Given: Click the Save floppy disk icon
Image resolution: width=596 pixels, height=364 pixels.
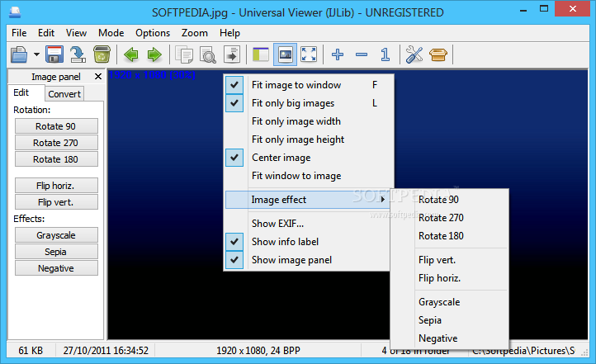Looking at the screenshot, I should 54,54.
